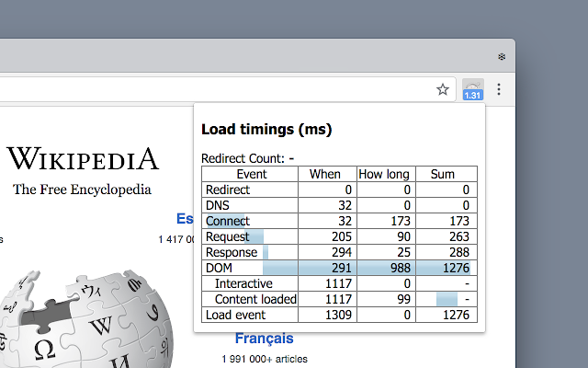Click the 'Load timings (ms)' heading
Viewport: 588px width, 368px height.
266,129
